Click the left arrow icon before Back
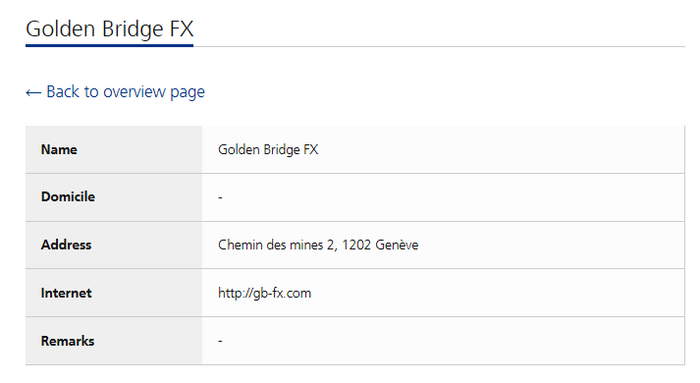 (x=33, y=93)
